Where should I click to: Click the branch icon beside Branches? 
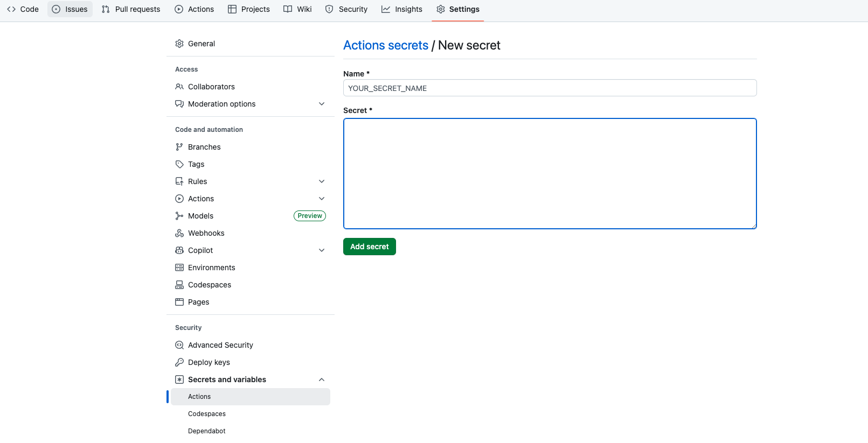click(x=179, y=147)
